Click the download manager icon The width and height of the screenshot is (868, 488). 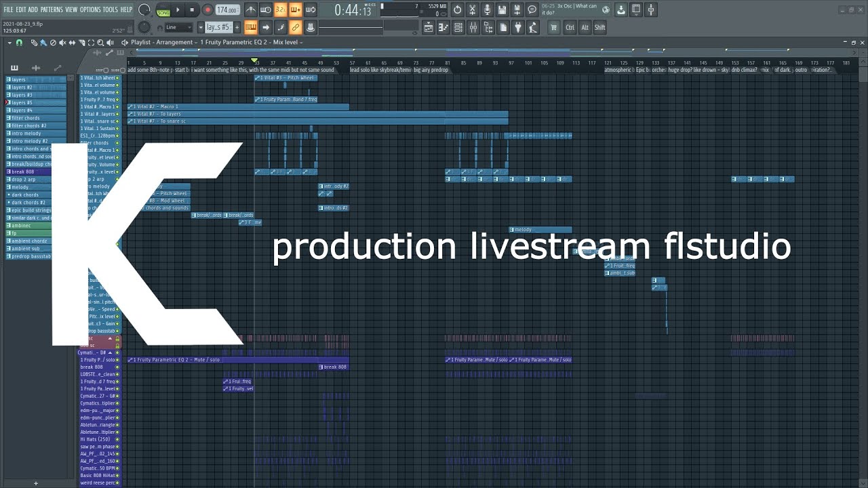(x=621, y=9)
